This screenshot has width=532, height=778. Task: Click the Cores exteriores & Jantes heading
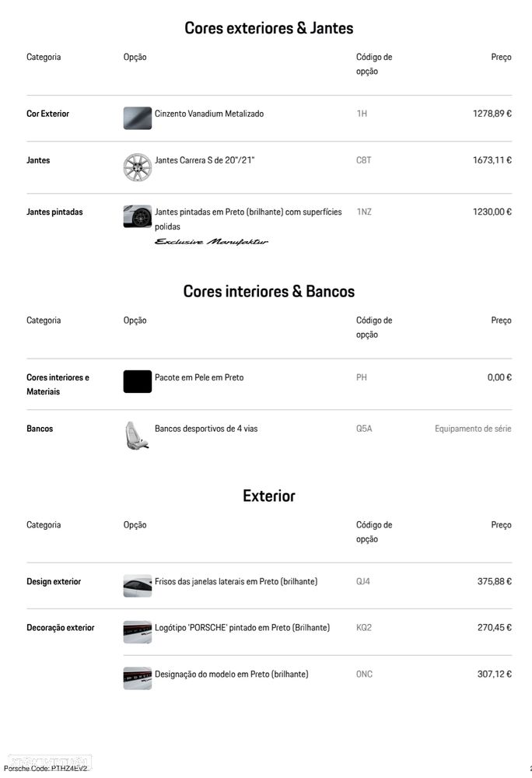[268, 28]
